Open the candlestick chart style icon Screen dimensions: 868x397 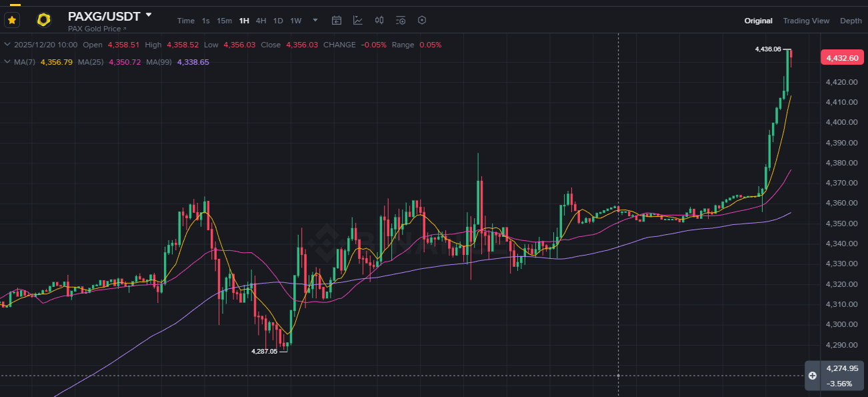(379, 21)
